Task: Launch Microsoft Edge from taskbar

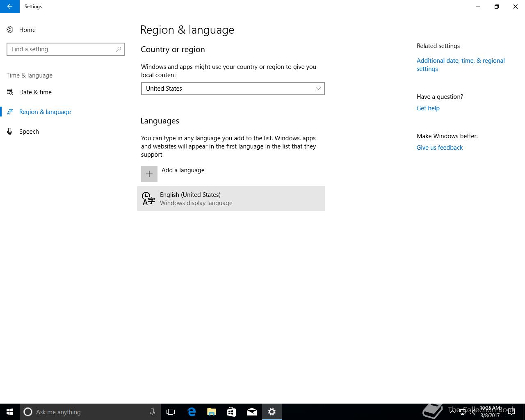Action: [192, 412]
